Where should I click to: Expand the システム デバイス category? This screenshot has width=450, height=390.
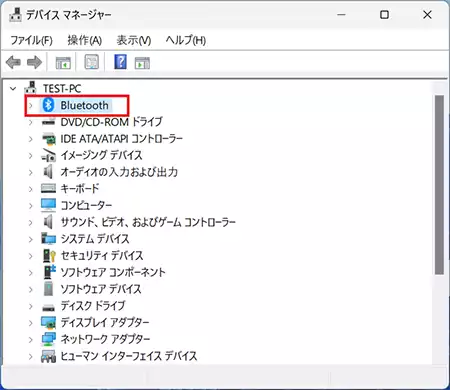31,239
